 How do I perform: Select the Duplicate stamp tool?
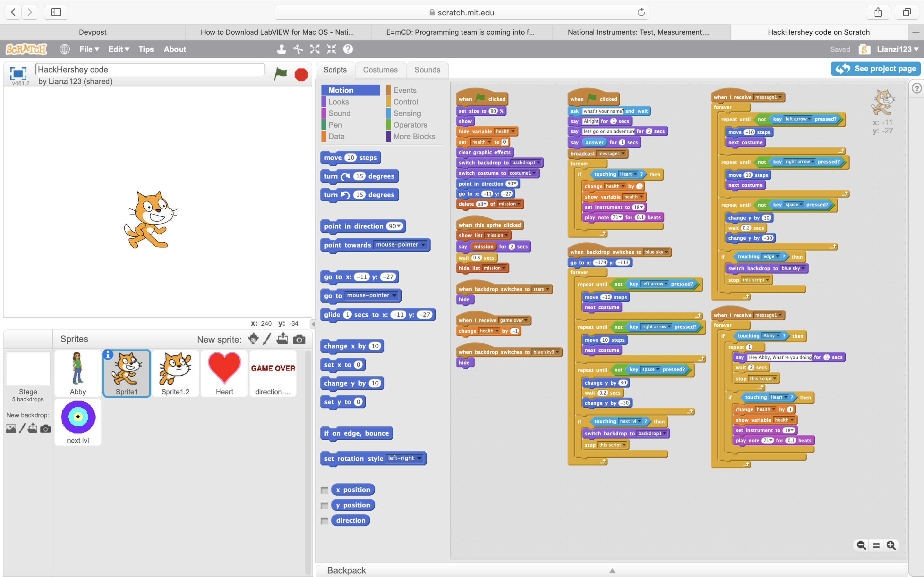[x=281, y=49]
